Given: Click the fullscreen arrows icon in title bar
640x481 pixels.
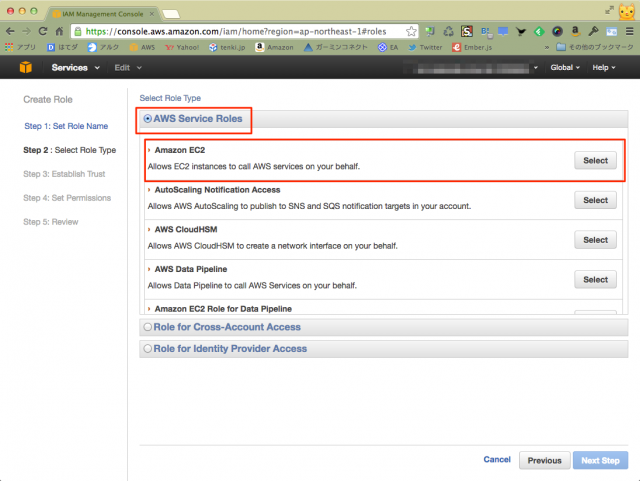Looking at the screenshot, I should tap(609, 11).
